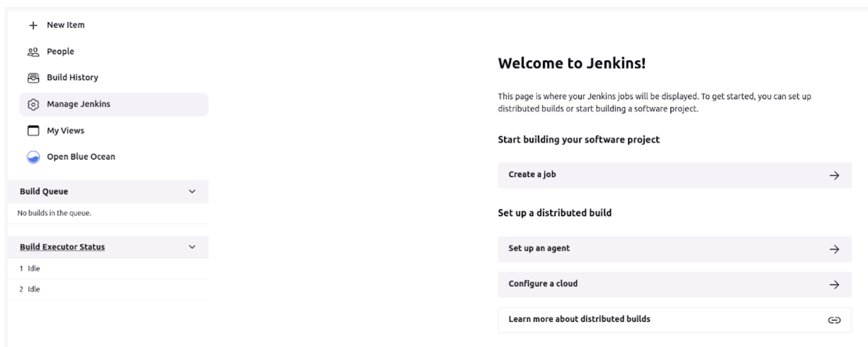The image size is (868, 347).
Task: Click the Build Executor Status heading link
Action: [x=61, y=246]
